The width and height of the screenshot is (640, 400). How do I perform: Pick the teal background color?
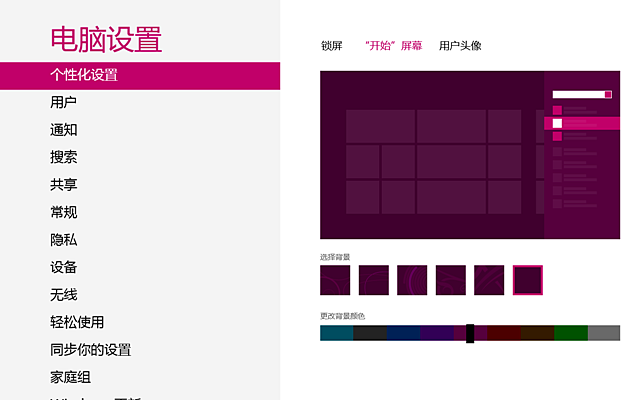(336, 333)
